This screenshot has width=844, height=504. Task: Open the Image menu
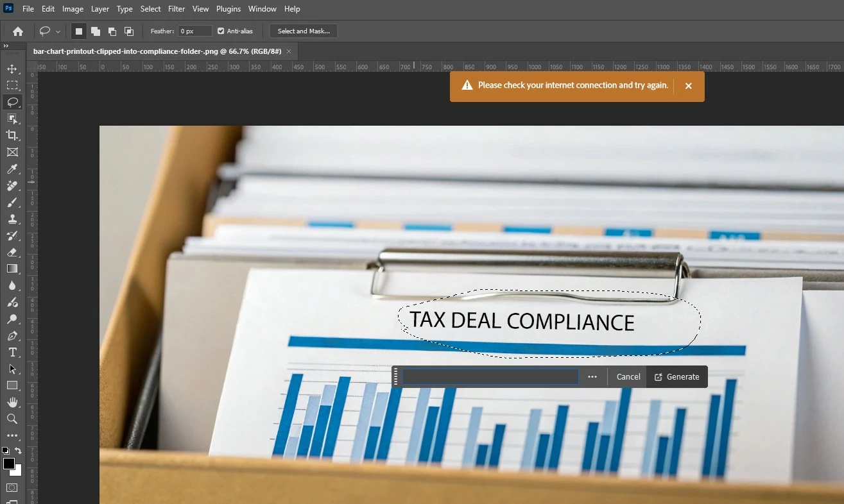pyautogui.click(x=73, y=9)
